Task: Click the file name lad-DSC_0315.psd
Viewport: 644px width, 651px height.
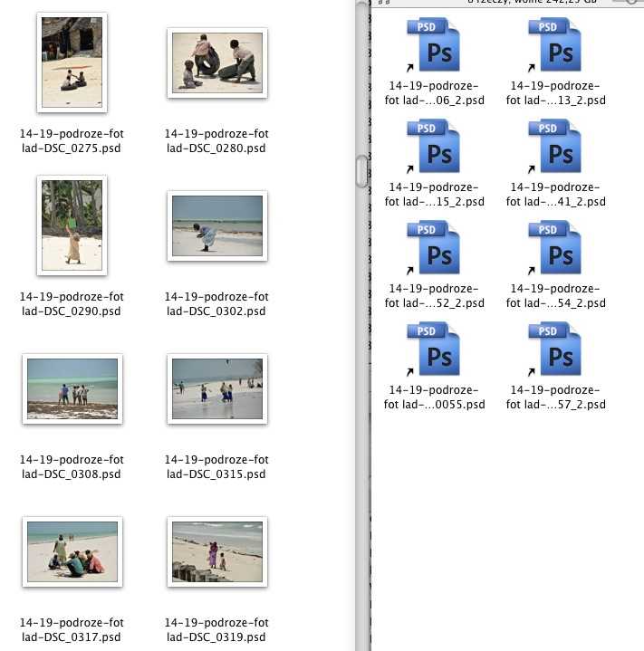Action: pos(216,474)
